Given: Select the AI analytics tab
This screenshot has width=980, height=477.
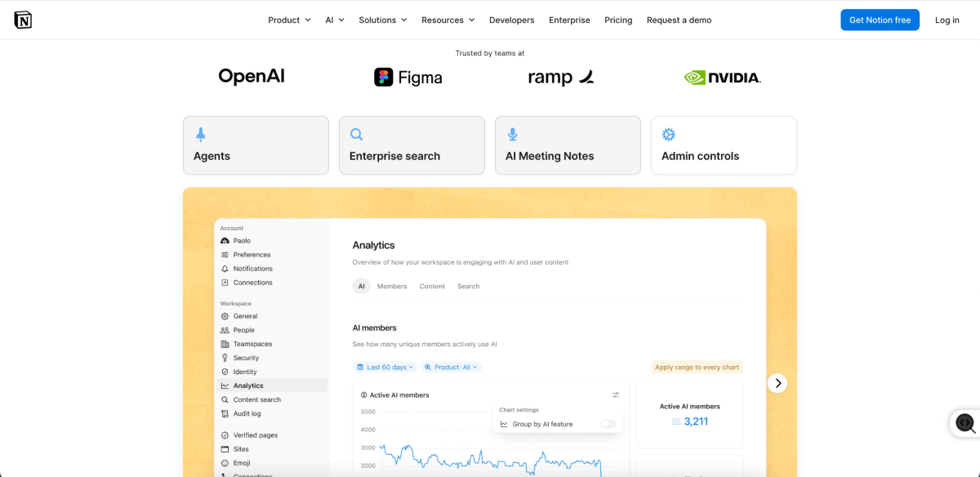Looking at the screenshot, I should (x=362, y=287).
